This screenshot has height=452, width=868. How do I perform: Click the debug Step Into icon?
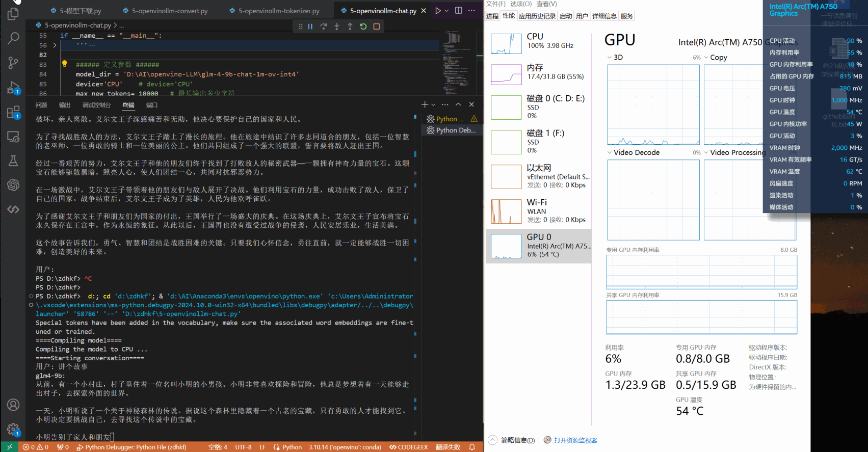[337, 26]
